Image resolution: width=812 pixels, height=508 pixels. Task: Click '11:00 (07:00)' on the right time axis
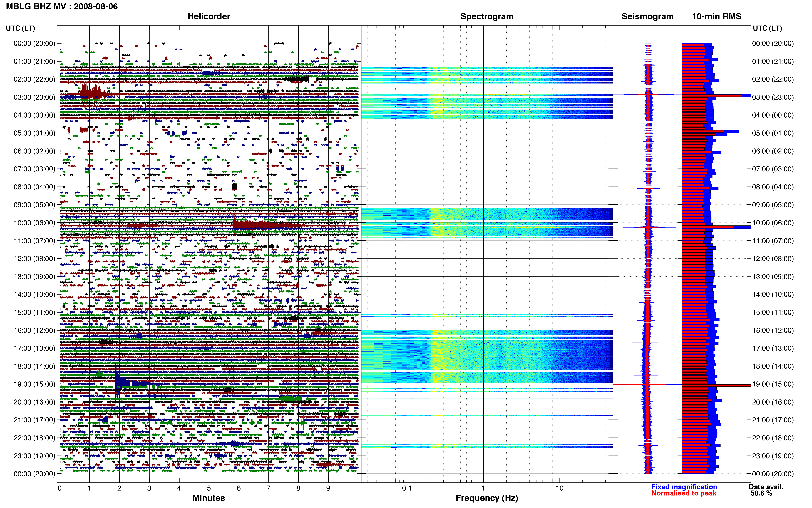pos(773,241)
